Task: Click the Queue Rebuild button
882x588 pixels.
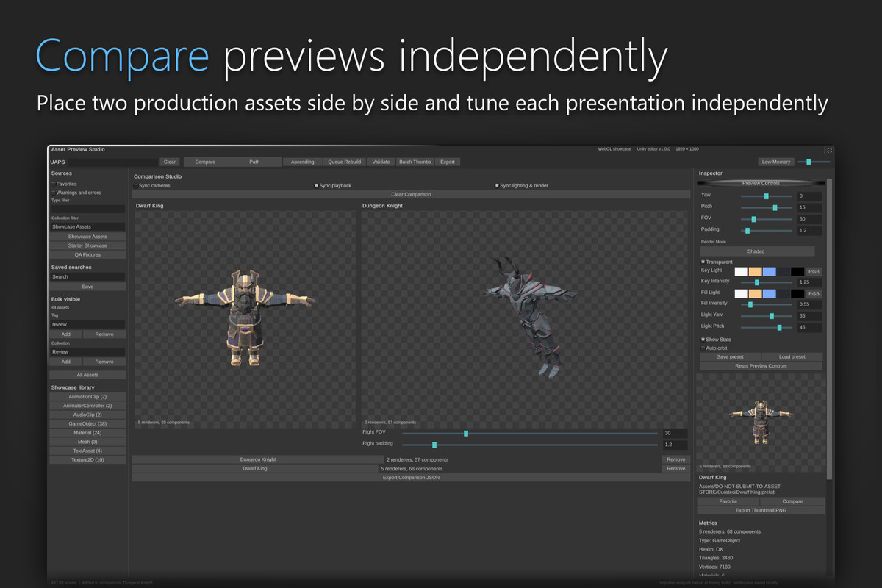Action: (x=344, y=162)
